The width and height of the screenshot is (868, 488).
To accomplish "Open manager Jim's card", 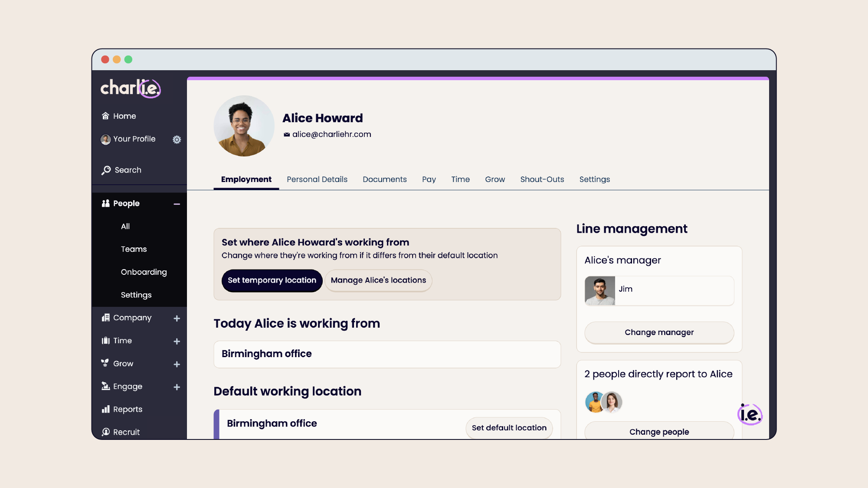I will [x=659, y=291].
